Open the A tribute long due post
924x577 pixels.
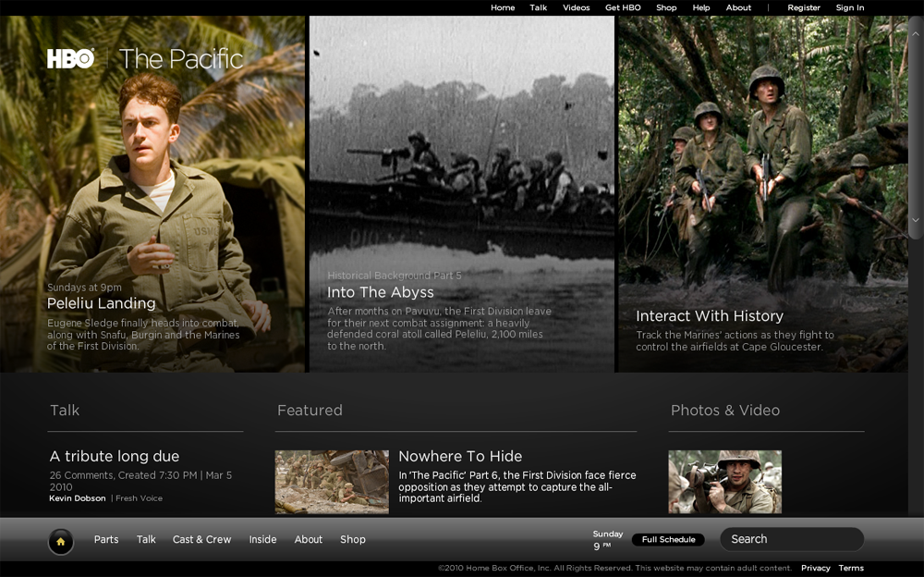click(115, 456)
